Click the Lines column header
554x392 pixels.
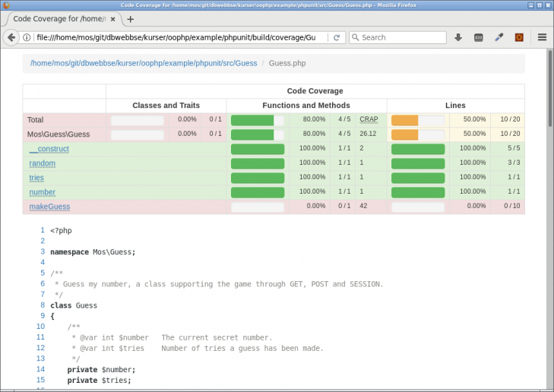click(x=455, y=106)
